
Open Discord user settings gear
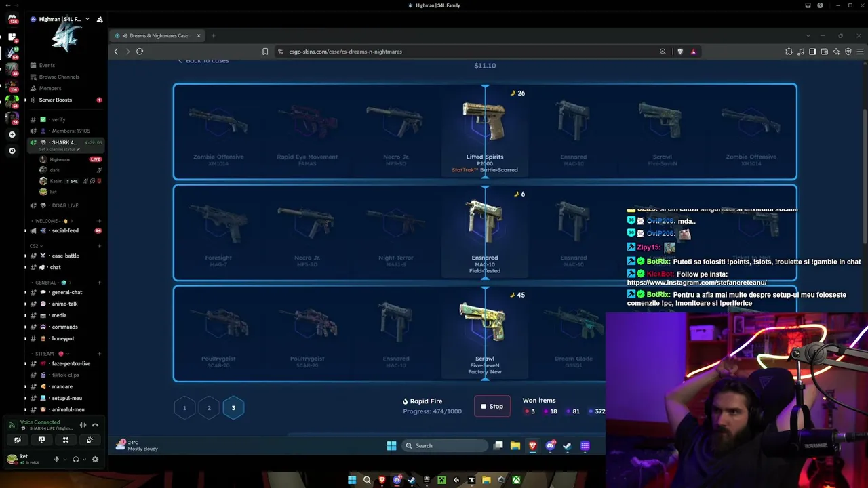pyautogui.click(x=95, y=459)
